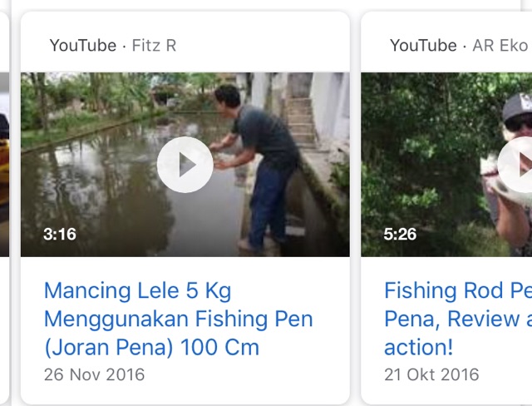Play the Fitz R fishing video
This screenshot has width=532, height=406.
(185, 165)
